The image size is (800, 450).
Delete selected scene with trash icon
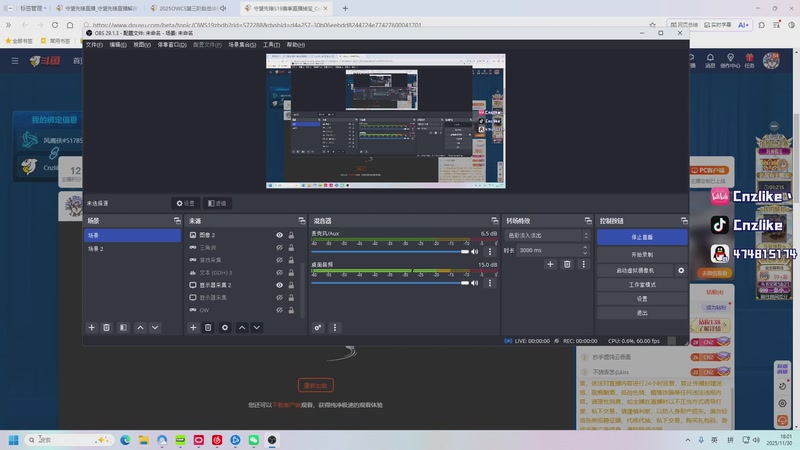click(106, 328)
